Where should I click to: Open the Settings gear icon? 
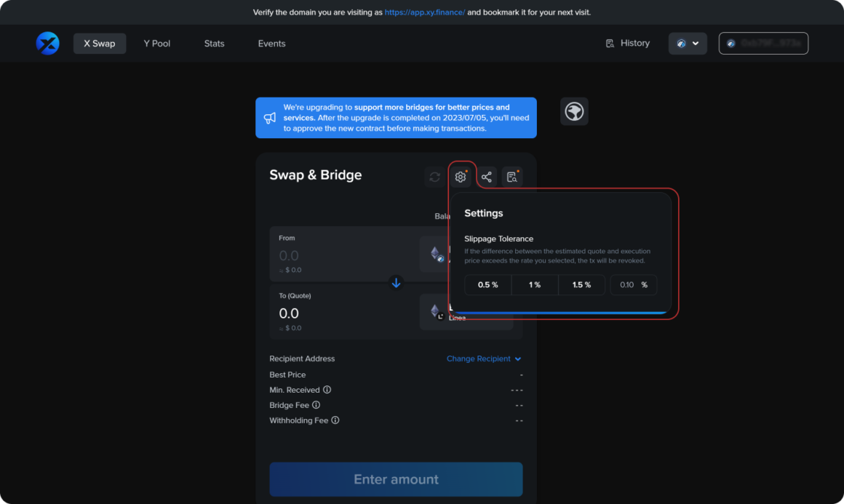(460, 176)
